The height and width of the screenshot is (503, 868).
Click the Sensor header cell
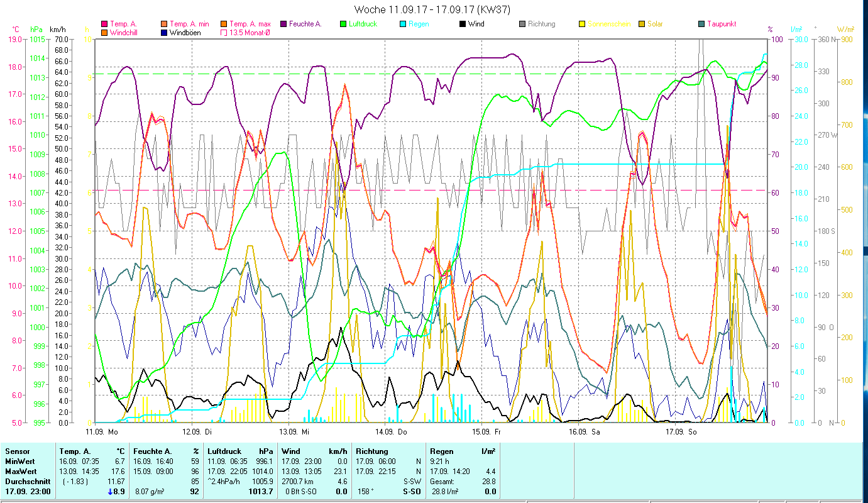(x=17, y=451)
